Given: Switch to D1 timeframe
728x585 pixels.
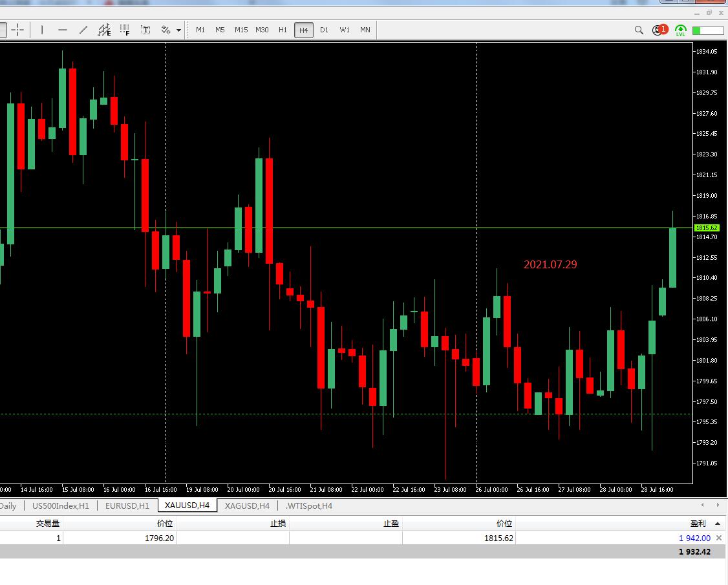Looking at the screenshot, I should click(x=324, y=30).
